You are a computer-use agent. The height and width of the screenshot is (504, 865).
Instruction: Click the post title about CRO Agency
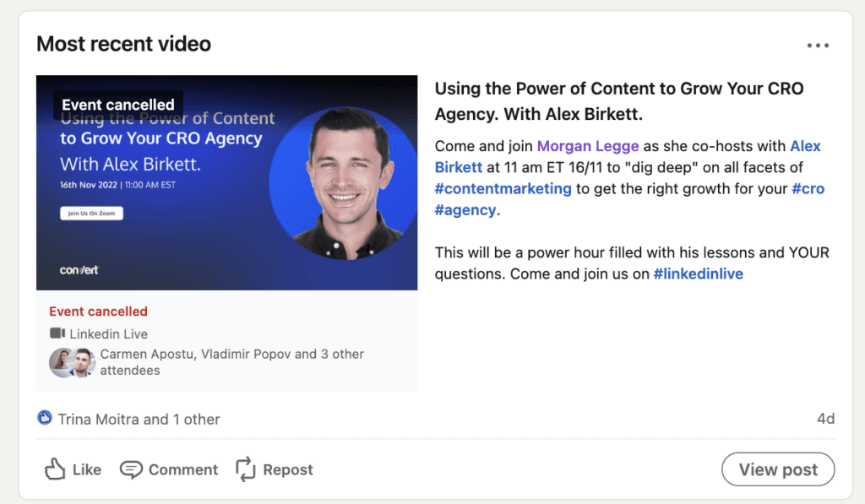619,101
